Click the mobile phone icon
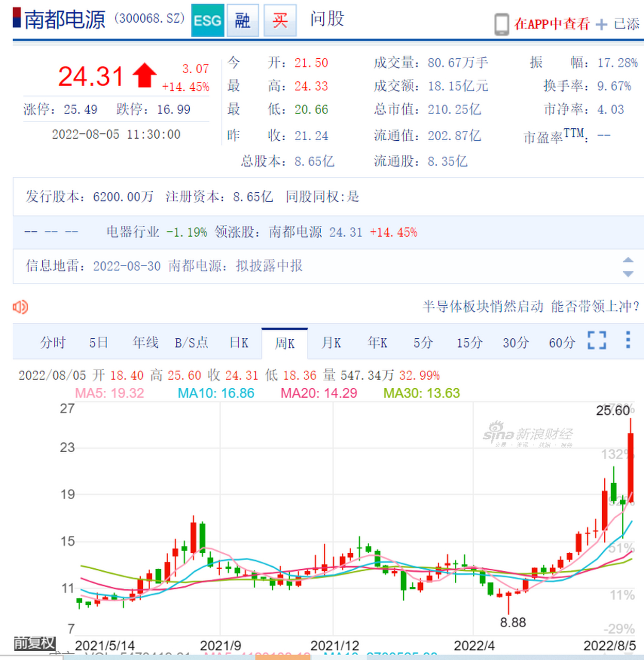The width and height of the screenshot is (644, 660). (x=501, y=24)
